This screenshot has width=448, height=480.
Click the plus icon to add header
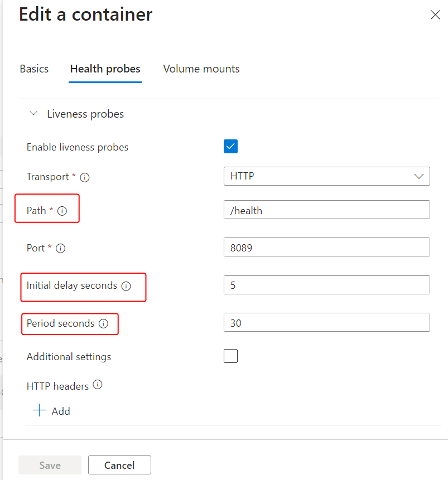(39, 411)
